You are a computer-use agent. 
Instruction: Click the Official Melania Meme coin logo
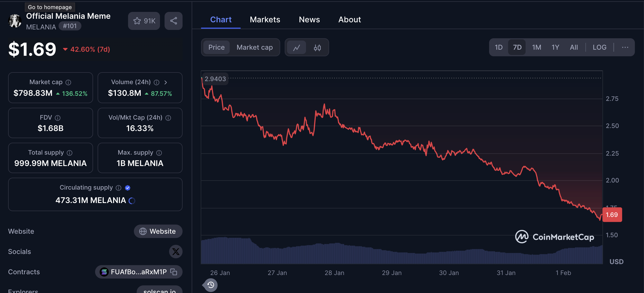point(15,21)
